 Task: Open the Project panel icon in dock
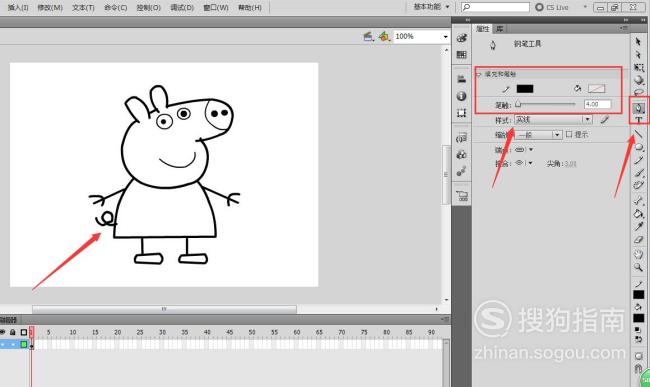461,196
